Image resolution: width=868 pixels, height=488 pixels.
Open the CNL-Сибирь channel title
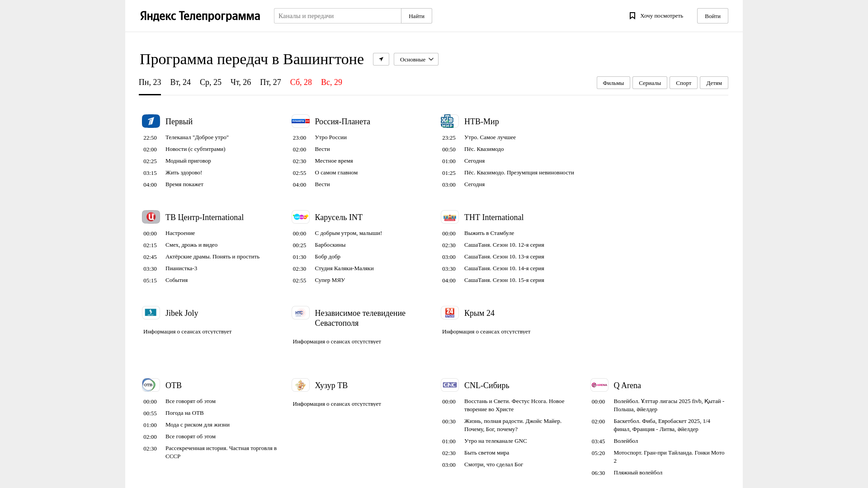[x=486, y=385]
